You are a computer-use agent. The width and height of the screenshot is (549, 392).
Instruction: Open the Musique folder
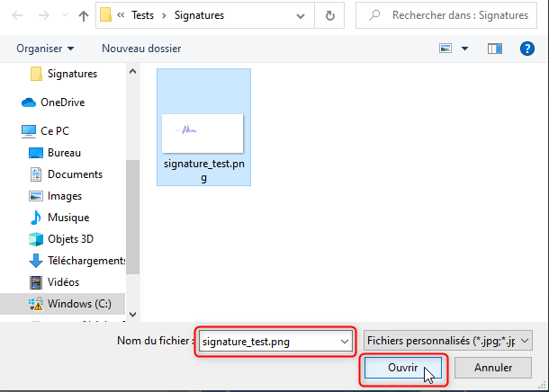coord(68,218)
